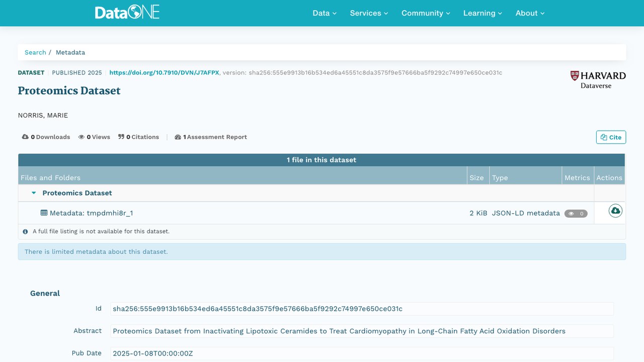Click the Harvard Dataverse logo
Screen dimensions: 644x362
coord(598,79)
